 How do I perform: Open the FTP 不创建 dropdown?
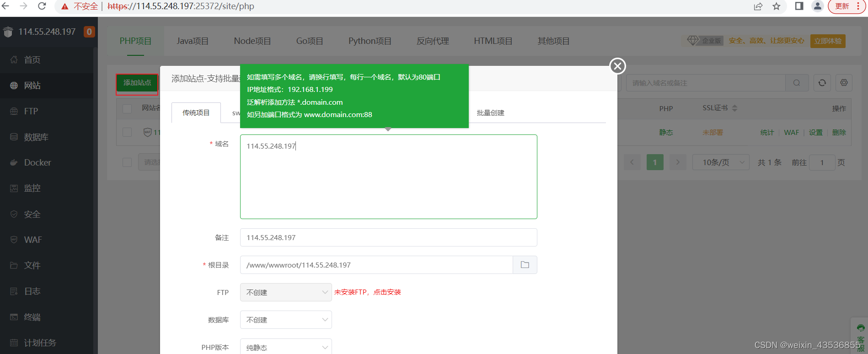tap(286, 292)
